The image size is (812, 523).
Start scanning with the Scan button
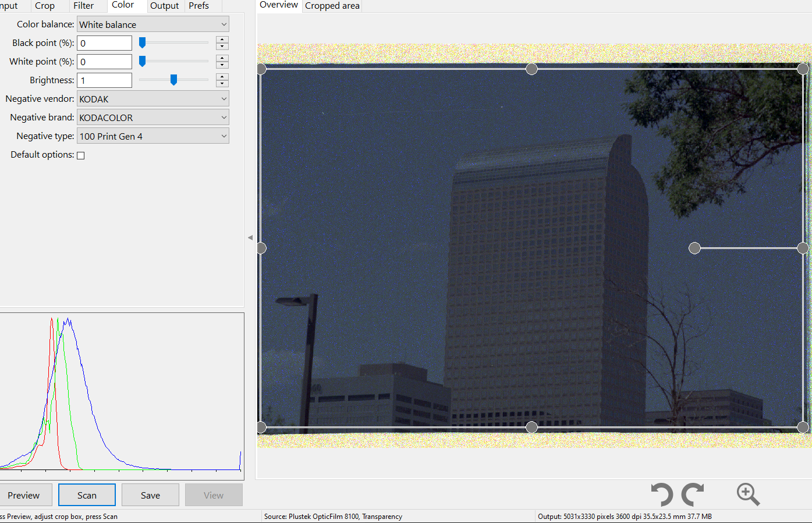pos(87,495)
